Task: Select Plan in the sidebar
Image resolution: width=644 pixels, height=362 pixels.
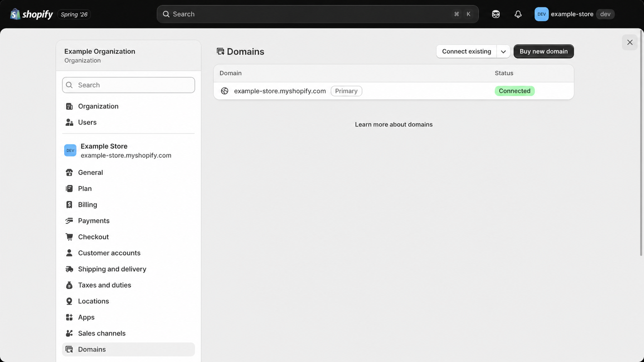Action: click(128, 189)
